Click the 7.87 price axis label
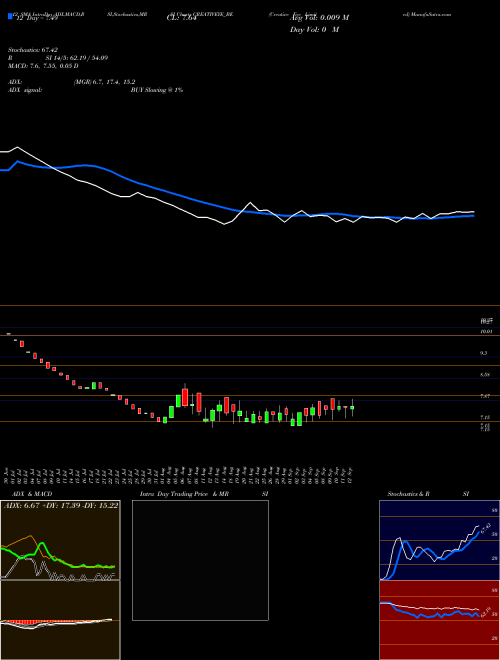Image resolution: width=500 pixels, height=660 pixels. 485,396
